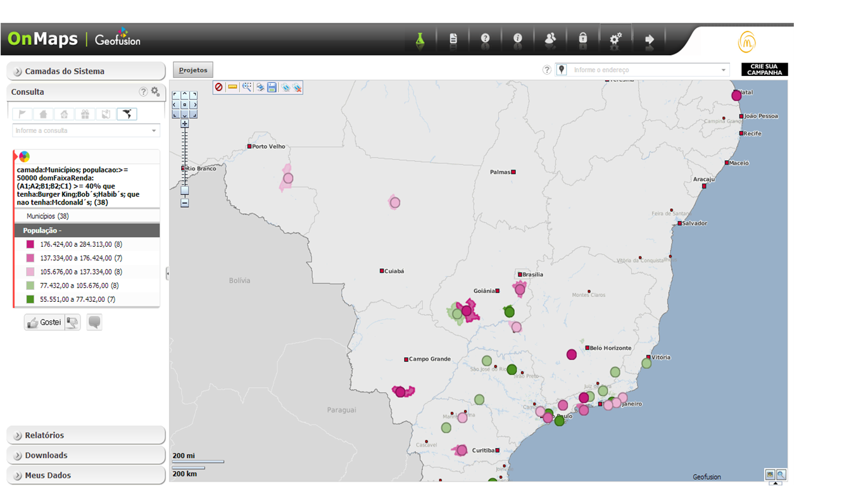Select the Americas map query type toggle
The height and width of the screenshot is (486, 868).
[x=127, y=115]
